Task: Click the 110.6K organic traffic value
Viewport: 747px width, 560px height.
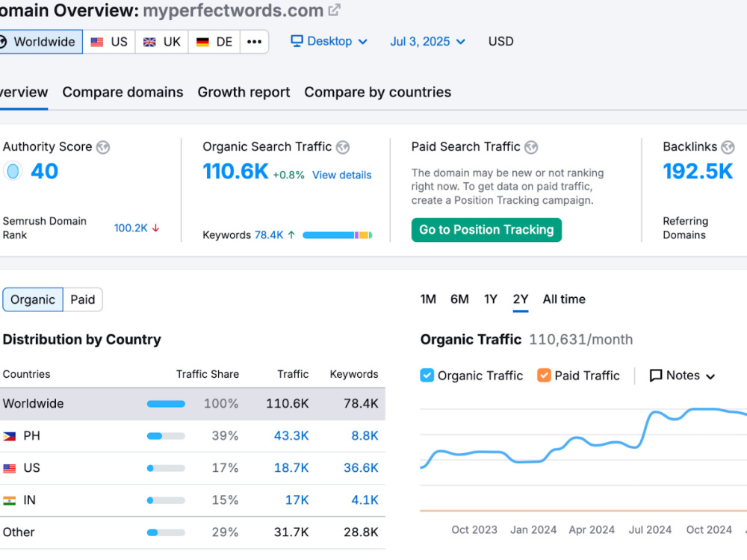Action: click(x=235, y=172)
